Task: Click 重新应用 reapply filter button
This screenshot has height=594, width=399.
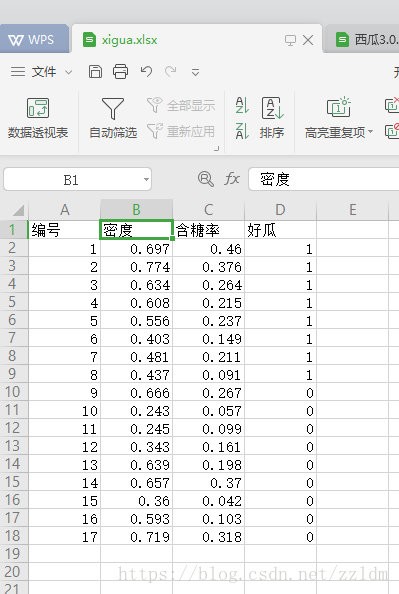Action: (x=181, y=131)
